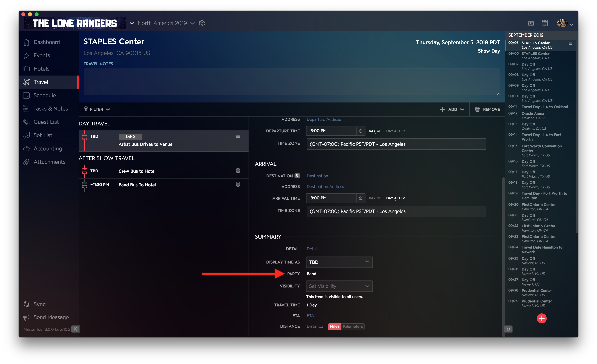Open the Add travel dropdown
The width and height of the screenshot is (597, 364).
pyautogui.click(x=452, y=109)
